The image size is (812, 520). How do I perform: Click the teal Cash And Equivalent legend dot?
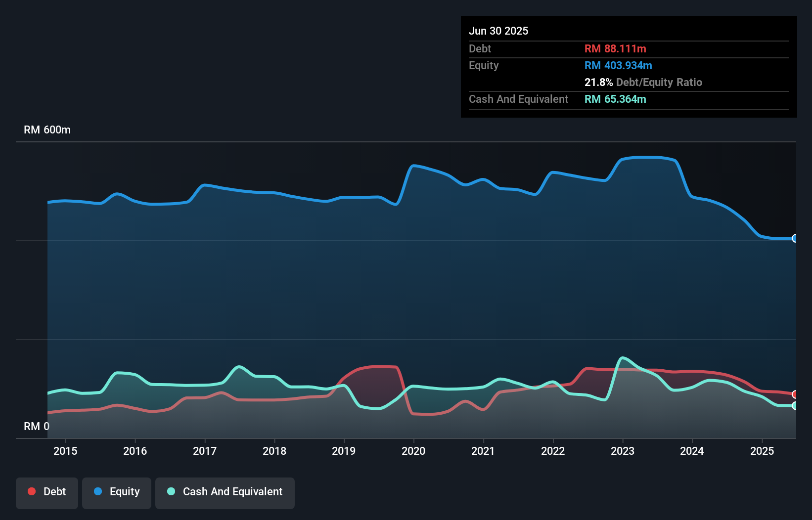170,491
